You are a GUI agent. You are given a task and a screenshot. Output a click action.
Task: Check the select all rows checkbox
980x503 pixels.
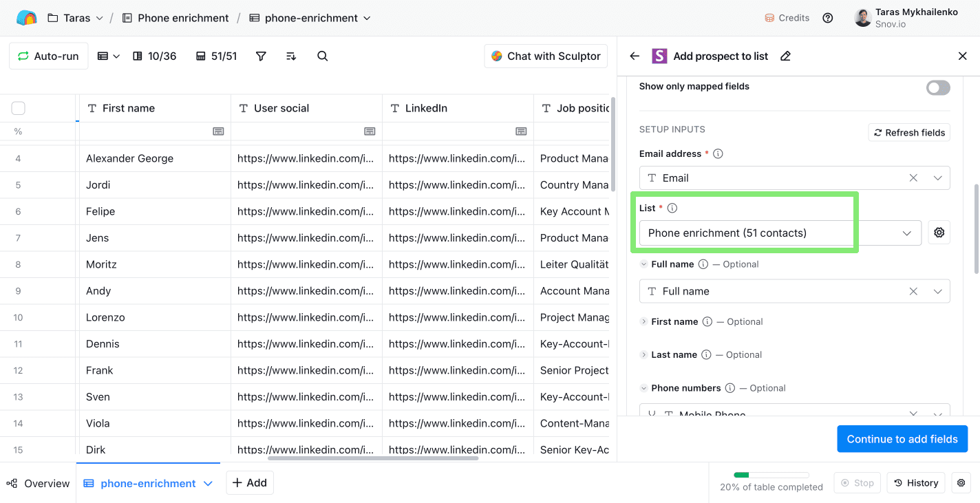[19, 108]
